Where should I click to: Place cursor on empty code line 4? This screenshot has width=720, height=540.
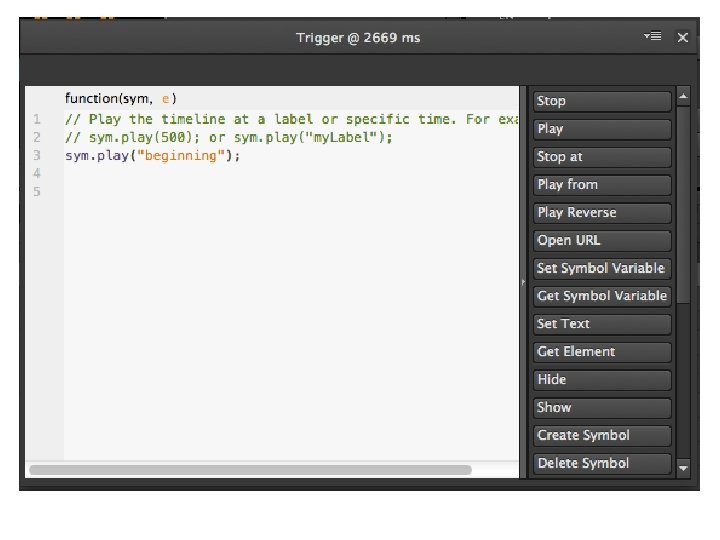291,174
